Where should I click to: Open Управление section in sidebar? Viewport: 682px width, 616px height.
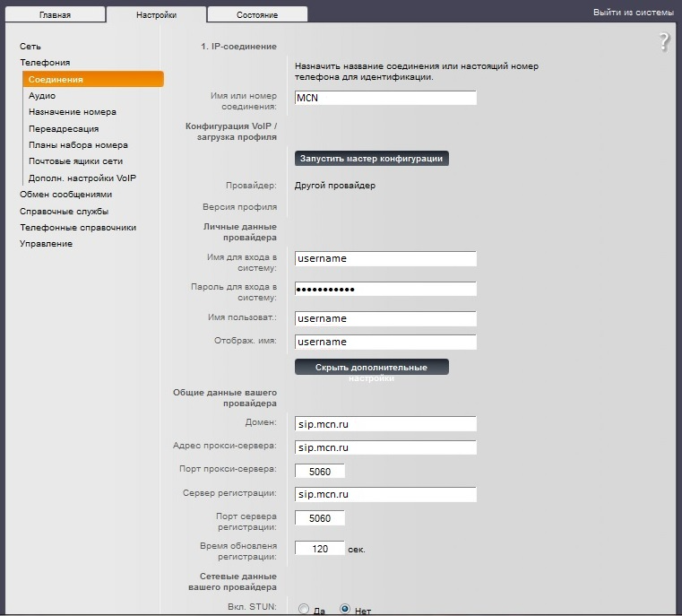point(46,244)
